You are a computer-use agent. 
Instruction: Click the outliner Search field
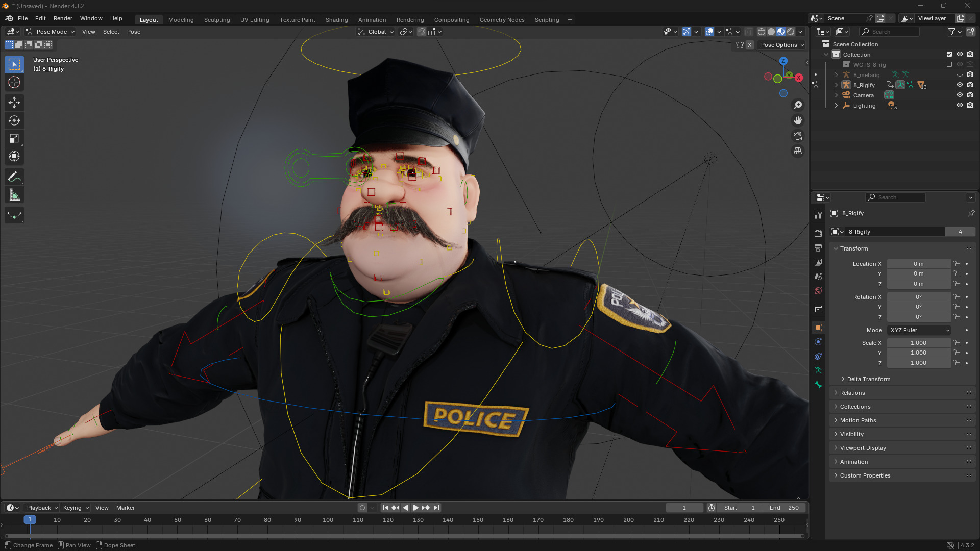[890, 32]
